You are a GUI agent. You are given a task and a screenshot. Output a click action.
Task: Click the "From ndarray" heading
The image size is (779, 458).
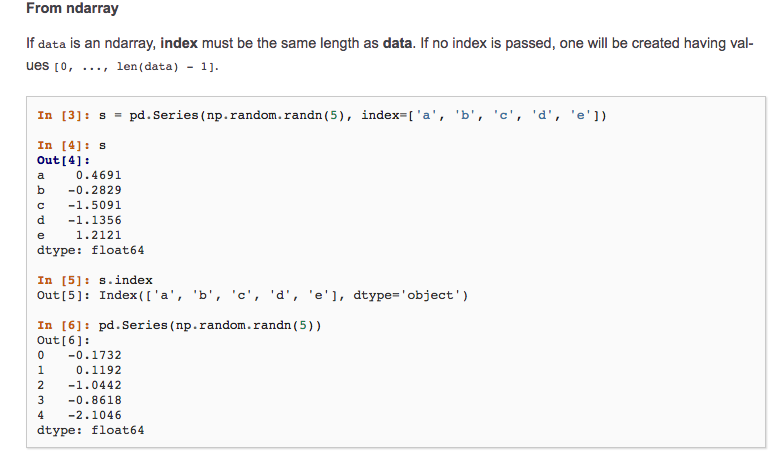pyautogui.click(x=72, y=8)
